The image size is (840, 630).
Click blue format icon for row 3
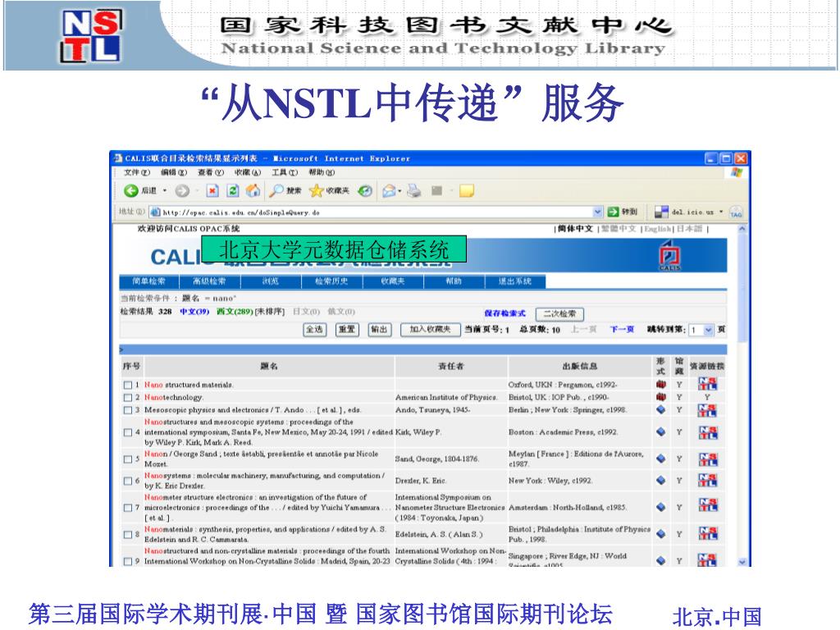tap(661, 410)
